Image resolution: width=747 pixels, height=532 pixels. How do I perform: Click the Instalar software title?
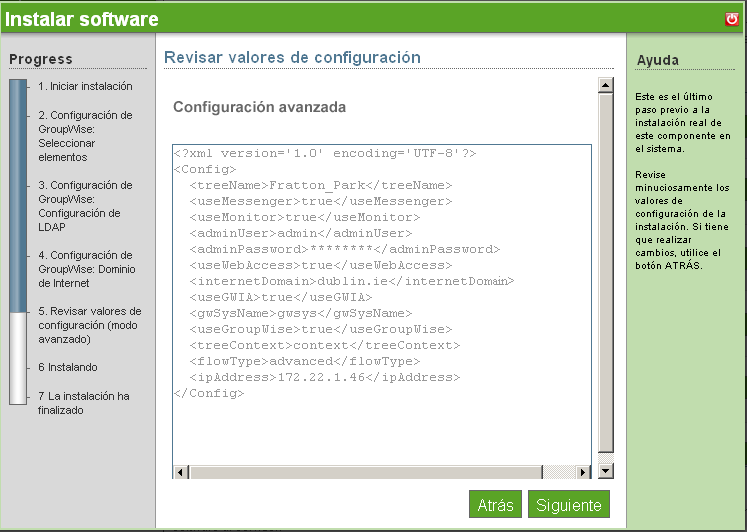coord(81,19)
